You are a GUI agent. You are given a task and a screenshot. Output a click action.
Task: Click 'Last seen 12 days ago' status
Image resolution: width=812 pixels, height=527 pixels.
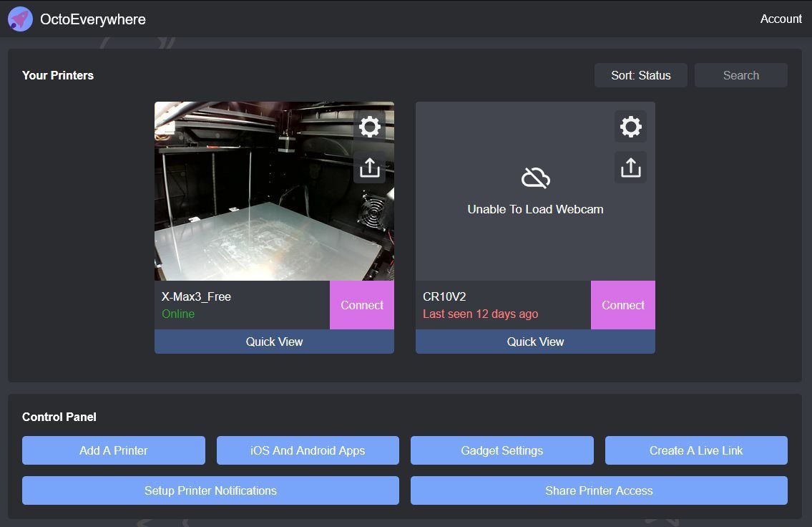point(481,314)
